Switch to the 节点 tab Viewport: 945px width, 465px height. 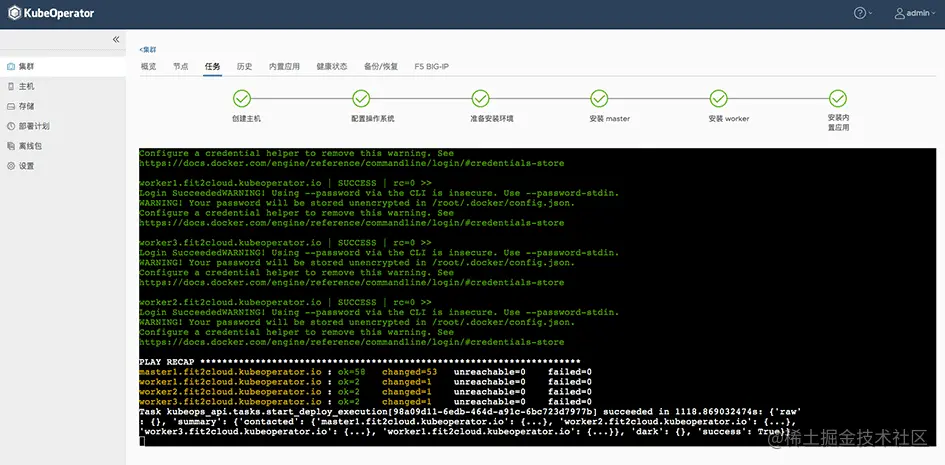[x=180, y=66]
